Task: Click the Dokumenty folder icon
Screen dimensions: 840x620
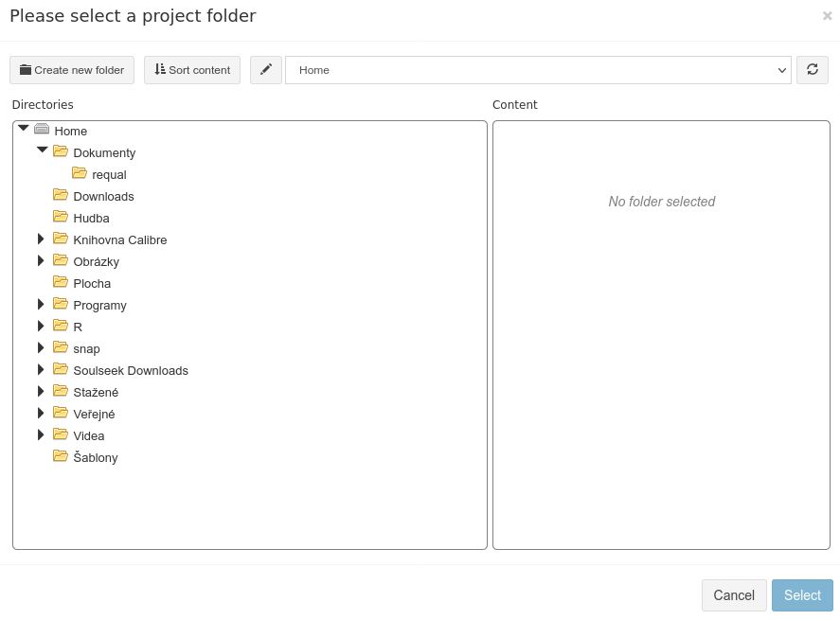Action: (61, 151)
